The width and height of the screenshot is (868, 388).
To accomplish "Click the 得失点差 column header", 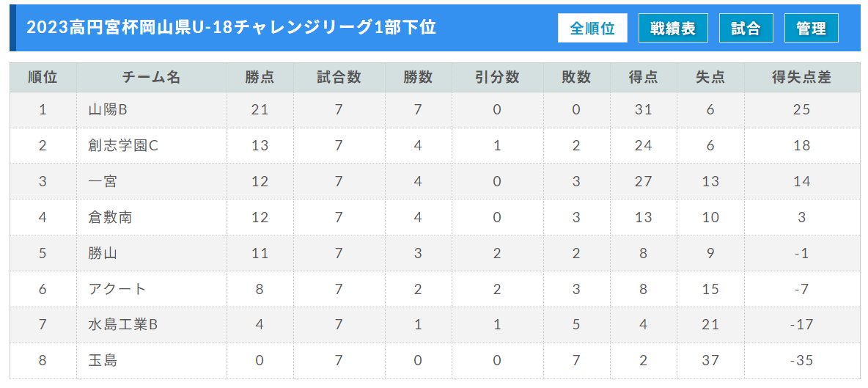I will (x=801, y=78).
